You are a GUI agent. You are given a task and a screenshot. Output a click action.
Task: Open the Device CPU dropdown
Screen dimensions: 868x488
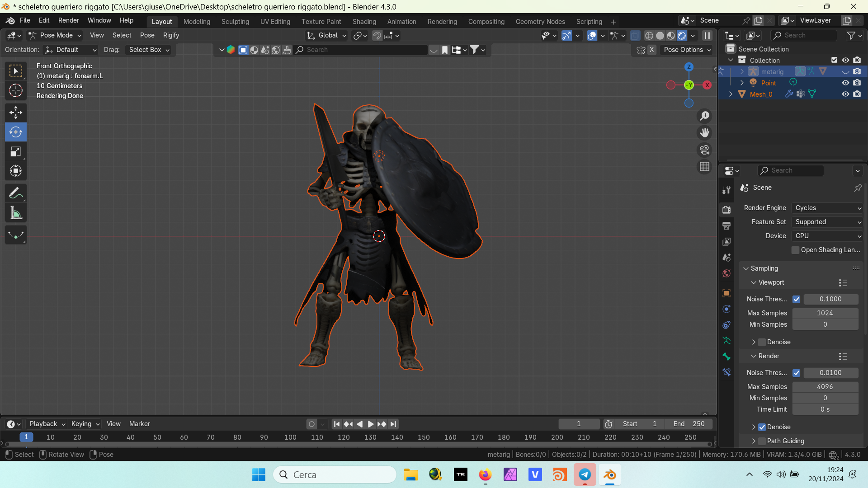click(827, 236)
